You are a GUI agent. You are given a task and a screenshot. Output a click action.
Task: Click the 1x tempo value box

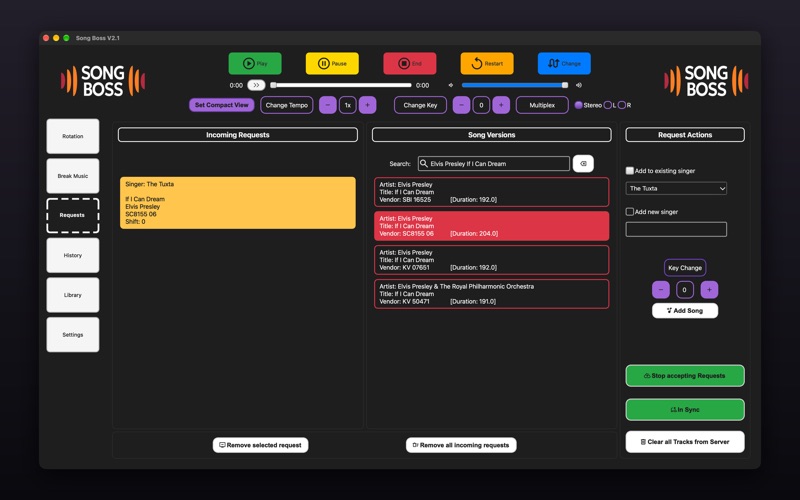pos(347,105)
